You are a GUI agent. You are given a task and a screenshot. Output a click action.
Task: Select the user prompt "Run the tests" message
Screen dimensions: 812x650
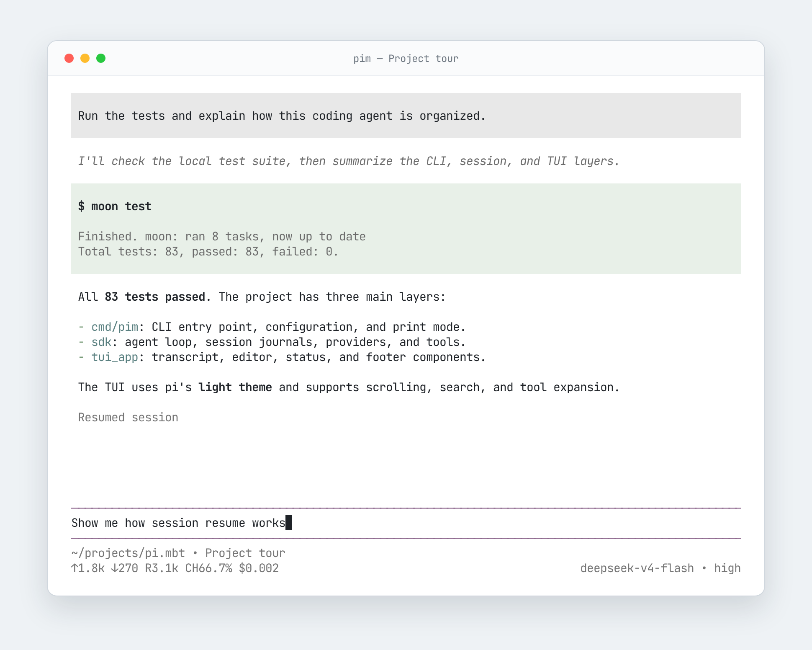click(x=406, y=116)
